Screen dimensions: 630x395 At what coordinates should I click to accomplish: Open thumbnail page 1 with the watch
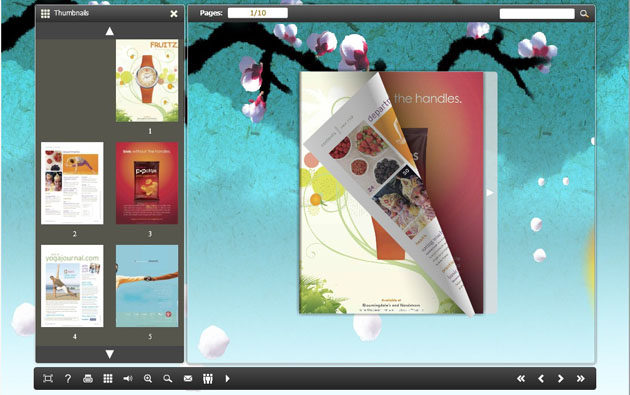[147, 80]
